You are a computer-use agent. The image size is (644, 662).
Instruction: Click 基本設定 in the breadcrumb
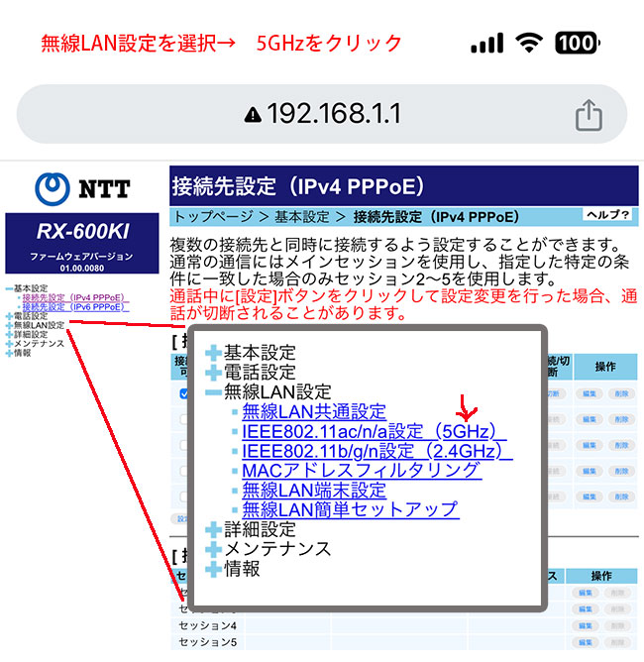point(302,217)
